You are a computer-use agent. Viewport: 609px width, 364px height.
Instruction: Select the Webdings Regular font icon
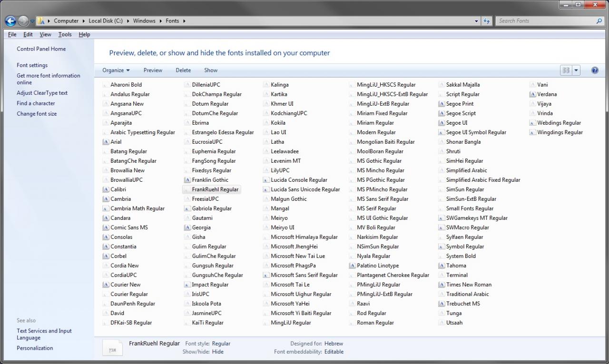coord(533,123)
